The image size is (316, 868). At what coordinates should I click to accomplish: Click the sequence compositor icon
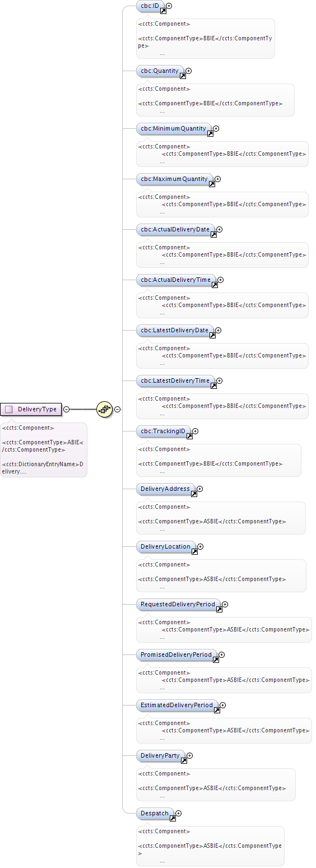tap(104, 409)
